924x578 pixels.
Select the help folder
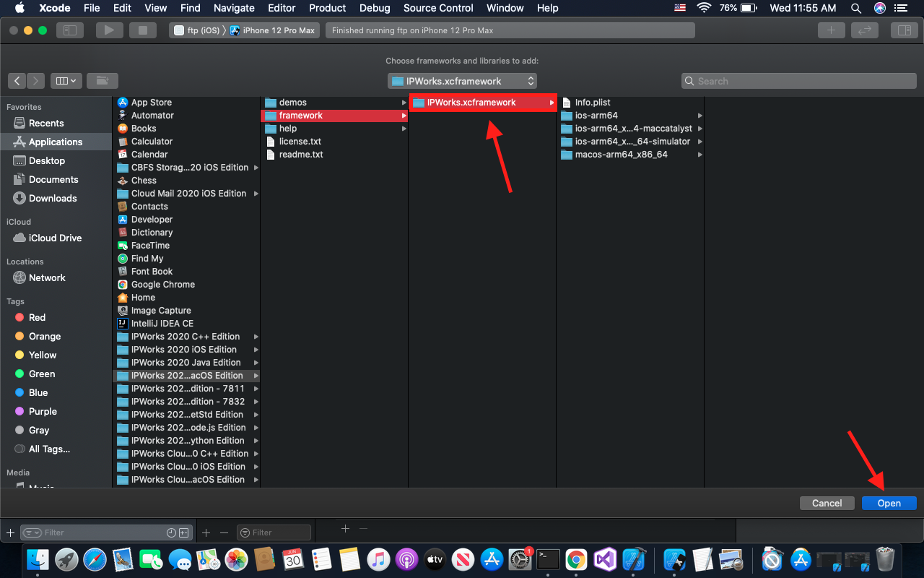pyautogui.click(x=334, y=129)
